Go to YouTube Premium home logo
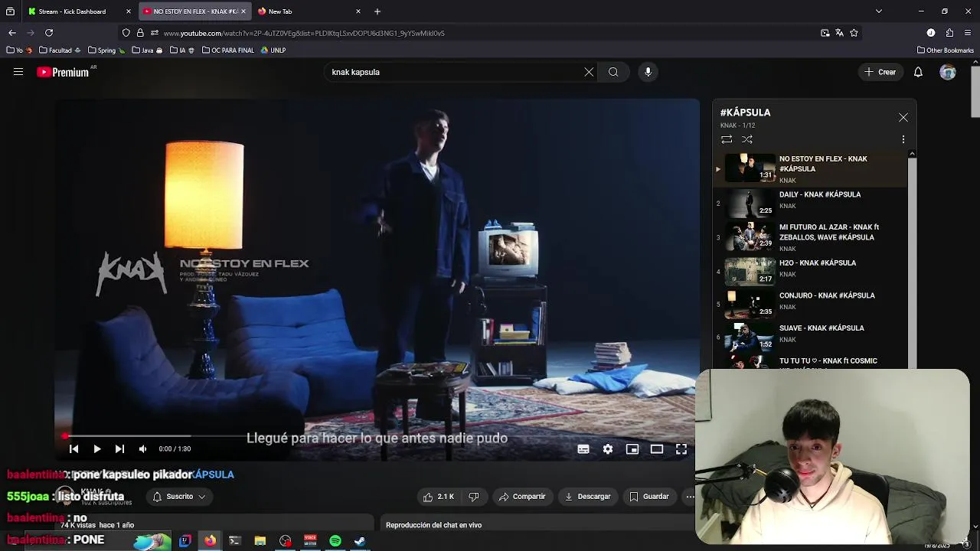 63,72
